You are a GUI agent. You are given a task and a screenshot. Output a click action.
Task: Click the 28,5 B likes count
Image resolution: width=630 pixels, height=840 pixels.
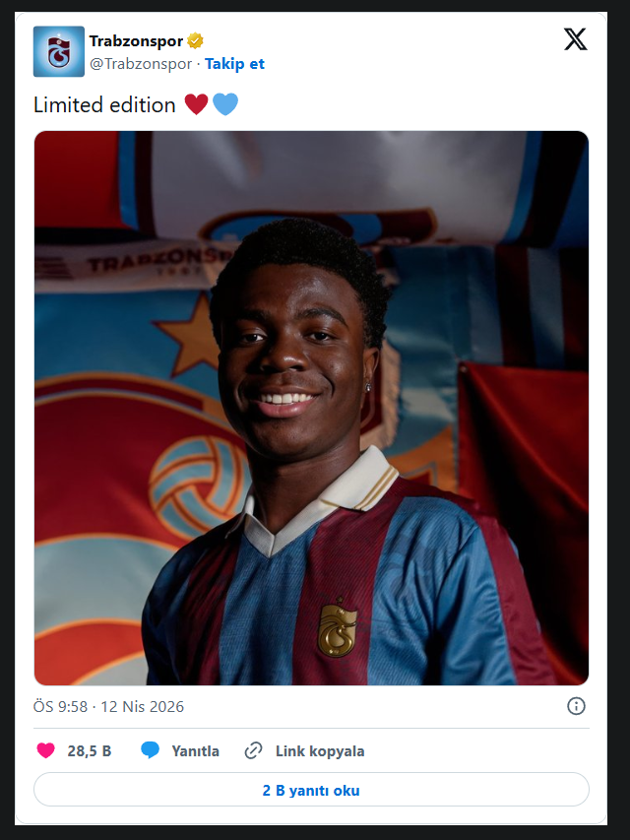click(x=89, y=751)
